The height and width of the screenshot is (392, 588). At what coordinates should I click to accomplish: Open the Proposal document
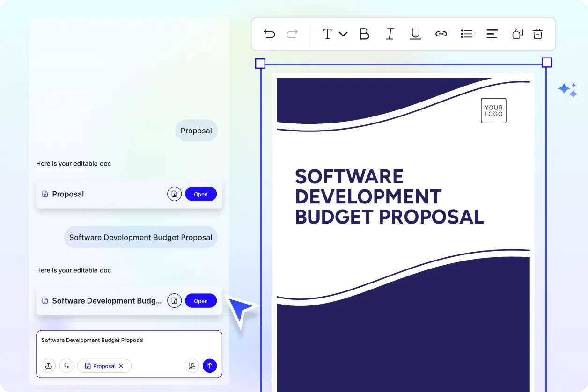pos(201,194)
